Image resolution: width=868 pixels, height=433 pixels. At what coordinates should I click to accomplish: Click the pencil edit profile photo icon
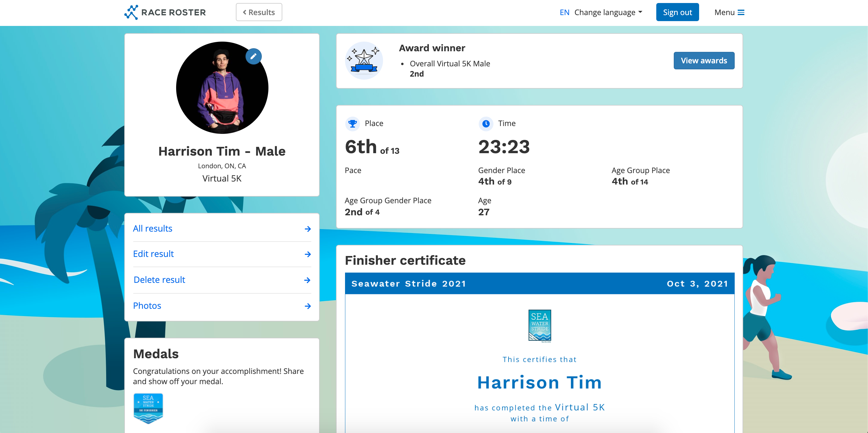tap(253, 56)
